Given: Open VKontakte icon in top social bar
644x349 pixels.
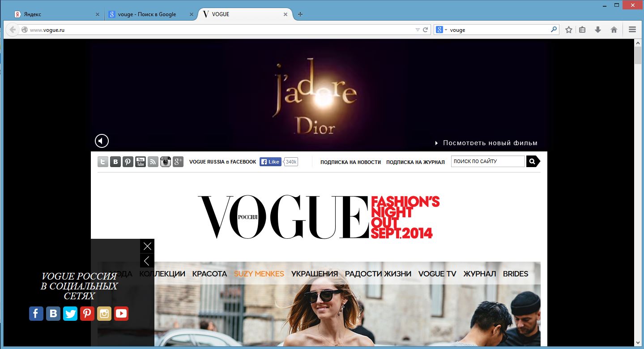Looking at the screenshot, I should (x=115, y=162).
